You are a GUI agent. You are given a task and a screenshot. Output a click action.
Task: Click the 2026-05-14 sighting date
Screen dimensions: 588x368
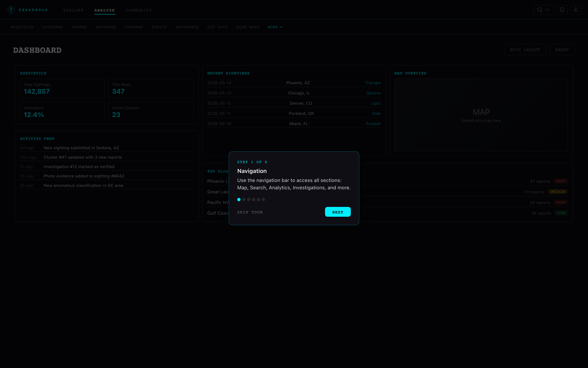click(219, 83)
